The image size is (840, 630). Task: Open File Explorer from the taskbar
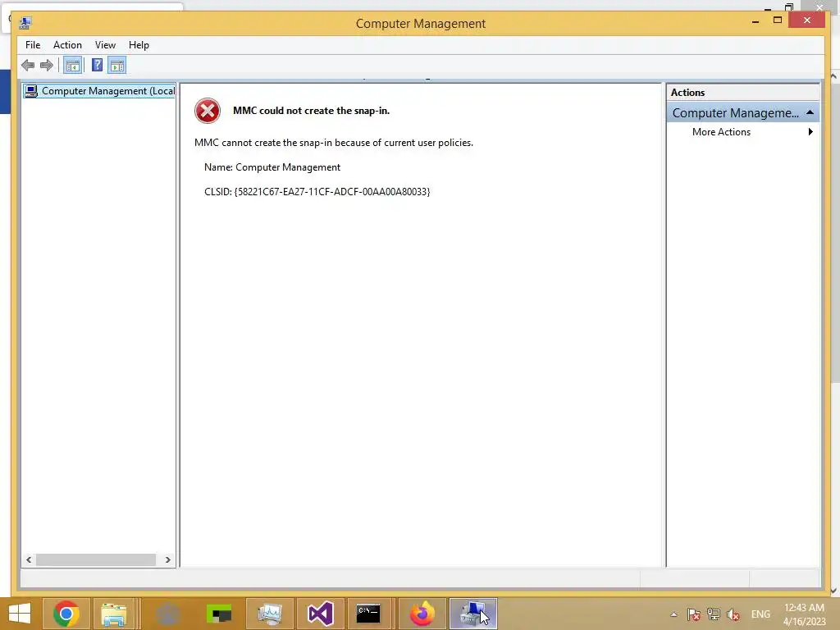tap(113, 614)
